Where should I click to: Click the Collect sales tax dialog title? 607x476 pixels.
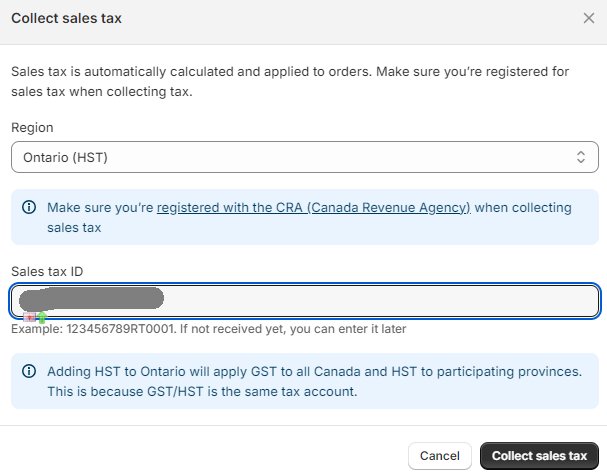[x=67, y=18]
